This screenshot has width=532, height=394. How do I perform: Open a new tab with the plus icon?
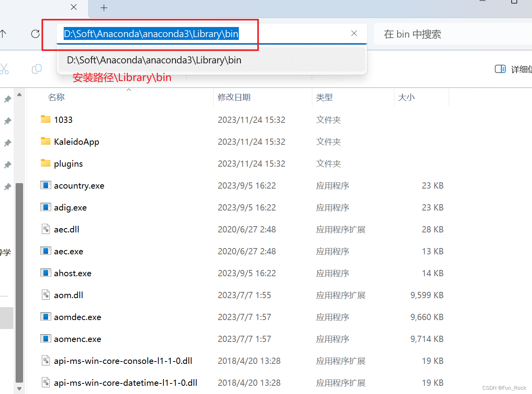(104, 8)
